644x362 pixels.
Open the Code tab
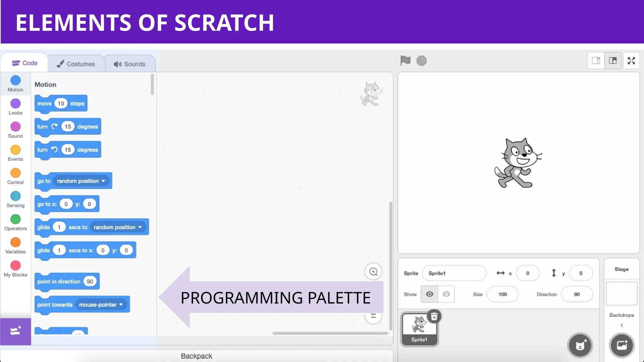25,63
